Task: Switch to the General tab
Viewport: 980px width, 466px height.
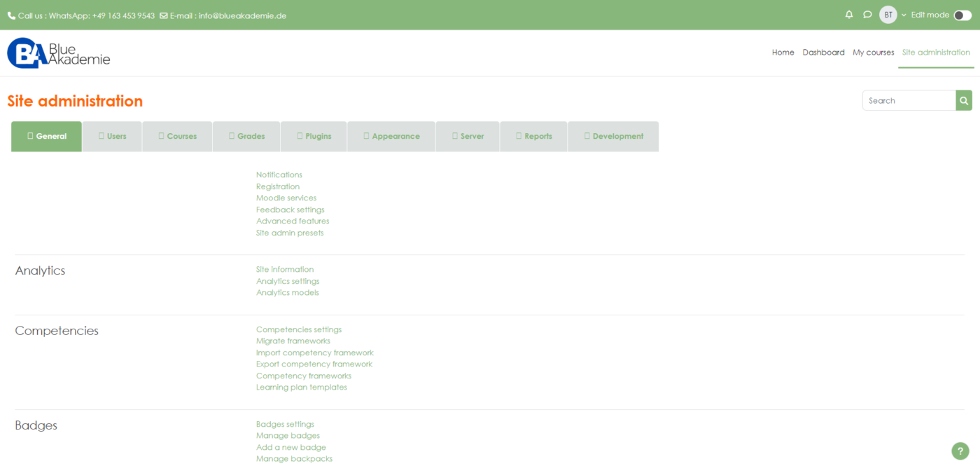Action: pos(47,136)
